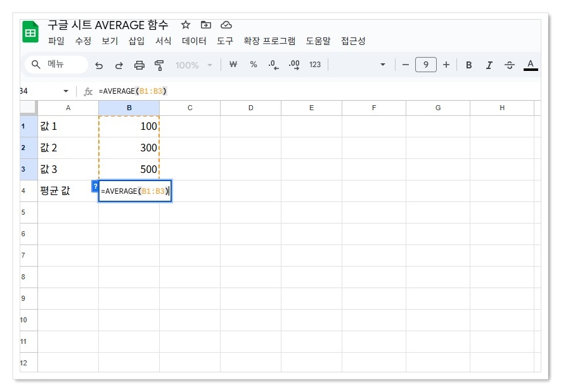The image size is (561, 392).
Task: Open the 서식 menu
Action: pos(163,41)
